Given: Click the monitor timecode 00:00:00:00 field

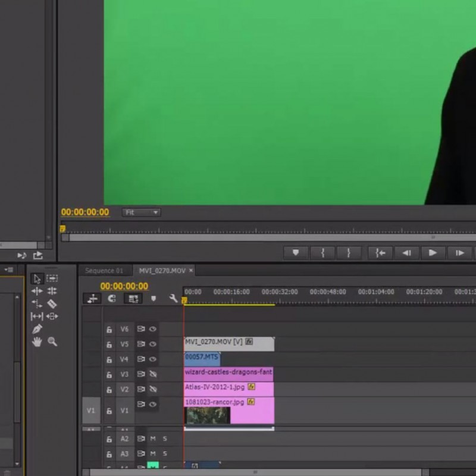Looking at the screenshot, I should [85, 212].
